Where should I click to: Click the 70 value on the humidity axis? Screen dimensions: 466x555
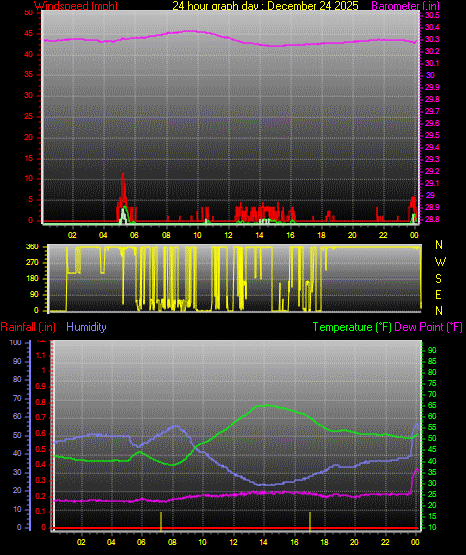(17, 399)
